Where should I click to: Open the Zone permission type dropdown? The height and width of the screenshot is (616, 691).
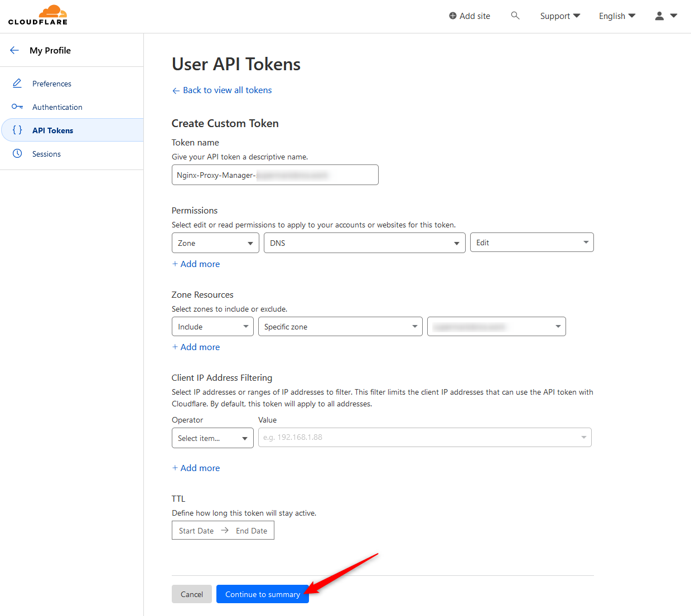[215, 243]
